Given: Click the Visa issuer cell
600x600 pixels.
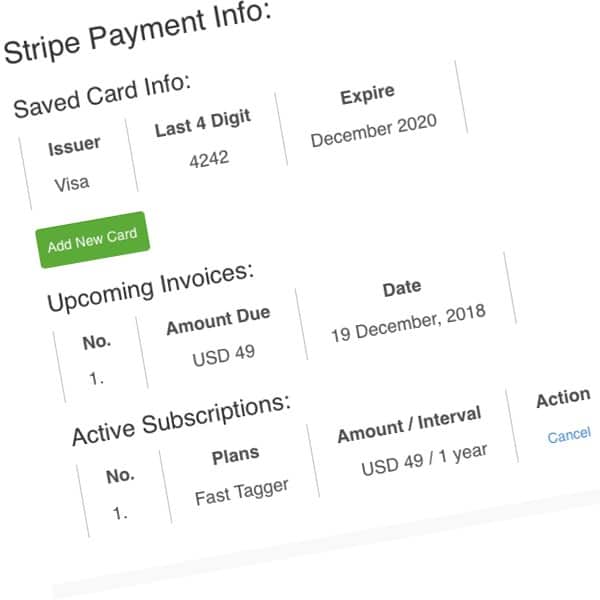Looking at the screenshot, I should [x=72, y=184].
